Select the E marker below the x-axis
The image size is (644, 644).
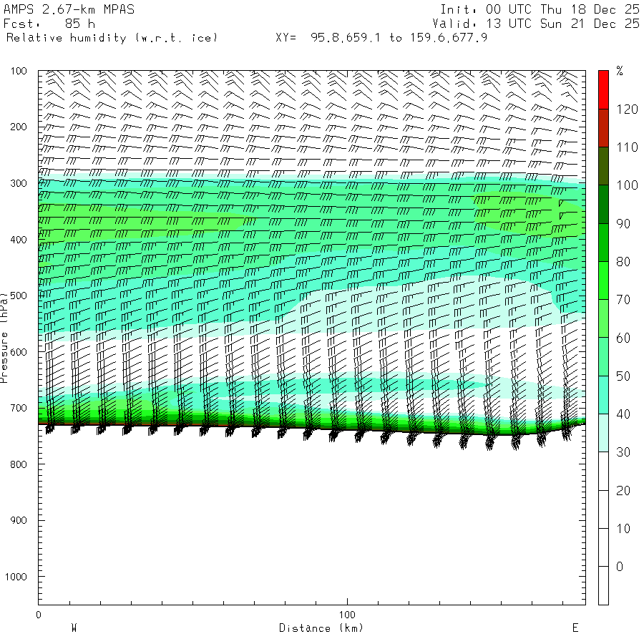[x=575, y=628]
